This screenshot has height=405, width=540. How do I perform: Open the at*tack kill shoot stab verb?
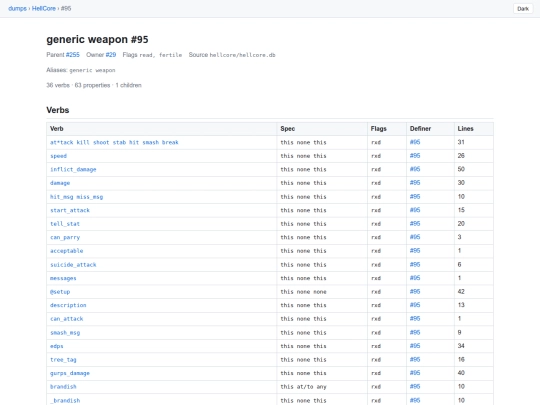click(x=114, y=142)
